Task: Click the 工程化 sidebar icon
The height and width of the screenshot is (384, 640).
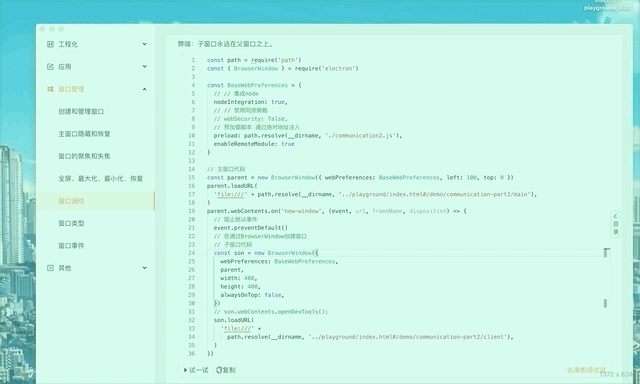Action: point(50,44)
